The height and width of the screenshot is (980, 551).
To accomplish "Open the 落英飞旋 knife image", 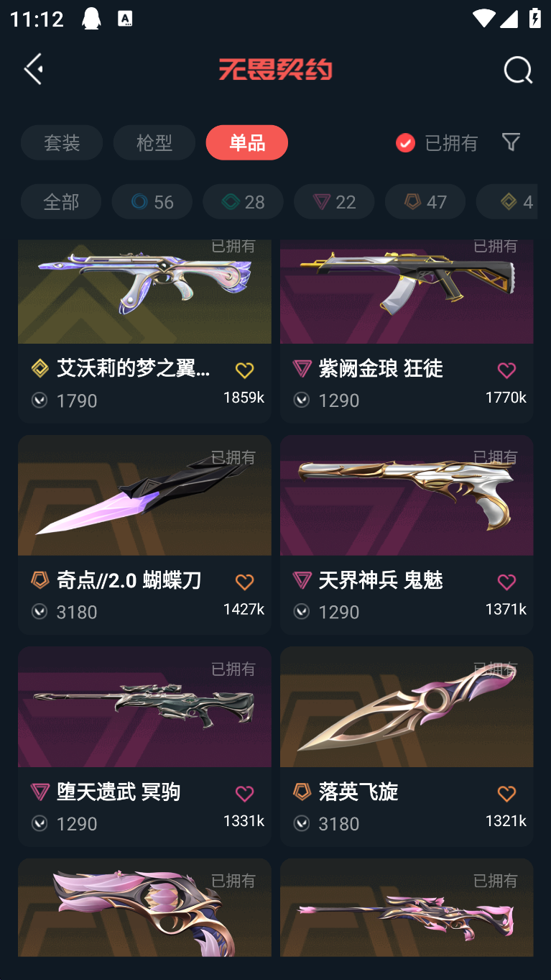I will (x=407, y=707).
